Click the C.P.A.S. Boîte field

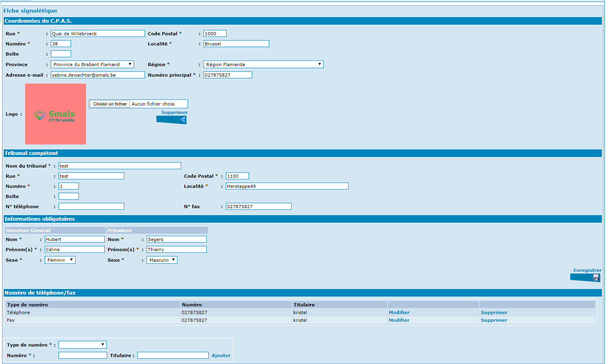click(61, 54)
